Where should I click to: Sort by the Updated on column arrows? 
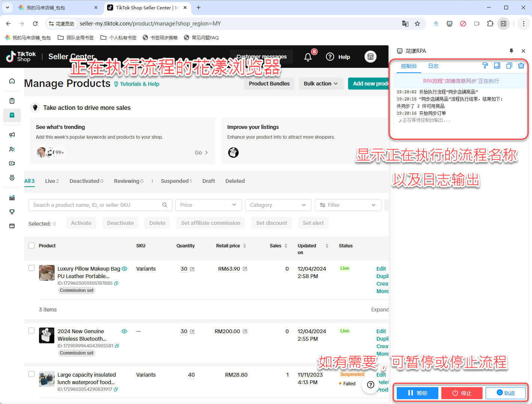pos(327,246)
